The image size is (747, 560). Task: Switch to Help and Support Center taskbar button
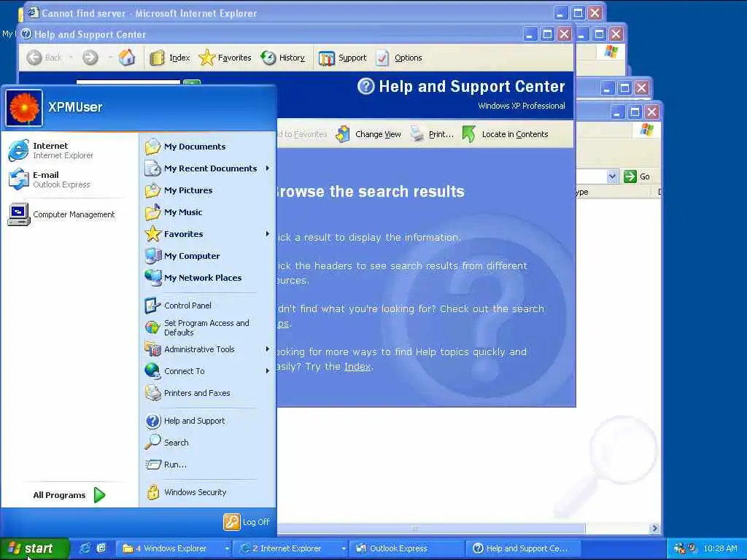(x=523, y=548)
